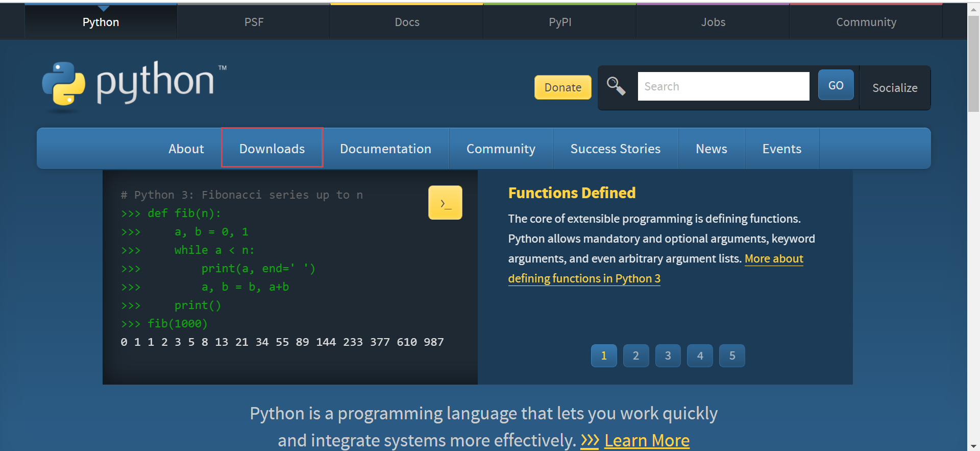Viewport: 980px width, 451px height.
Task: Open the Documentation menu
Action: pyautogui.click(x=386, y=149)
